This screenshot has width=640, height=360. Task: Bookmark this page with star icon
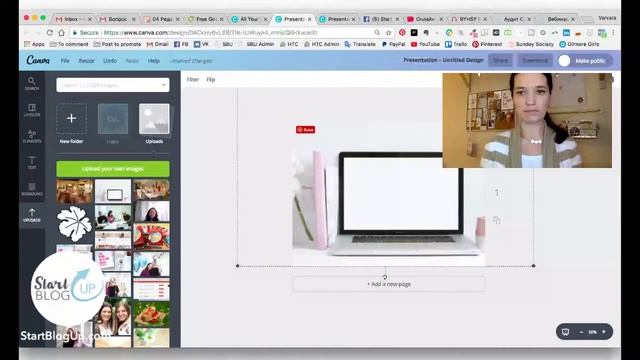click(388, 33)
